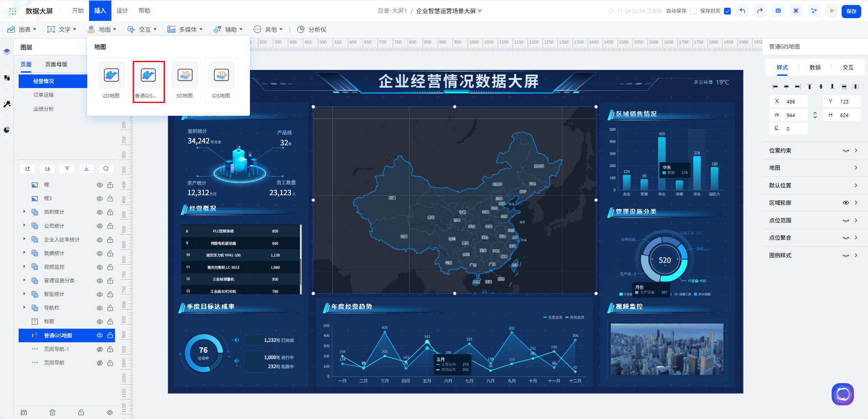
Task: Switch to the 页面母版 tab
Action: [56, 64]
